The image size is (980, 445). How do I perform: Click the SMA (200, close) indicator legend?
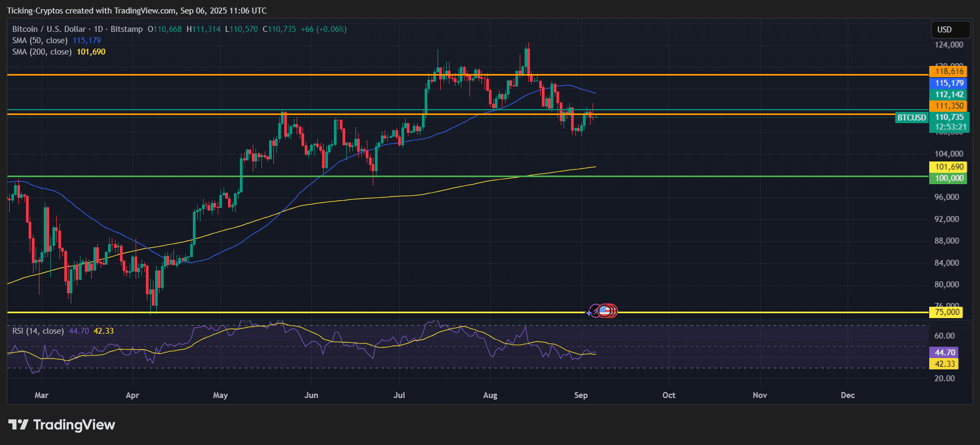(42, 52)
